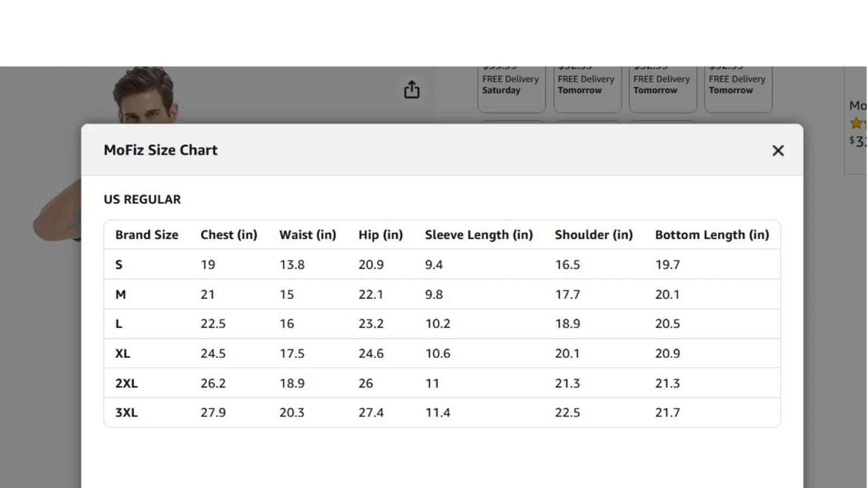Click the 2XL row label
The height and width of the screenshot is (488, 868).
(x=126, y=383)
